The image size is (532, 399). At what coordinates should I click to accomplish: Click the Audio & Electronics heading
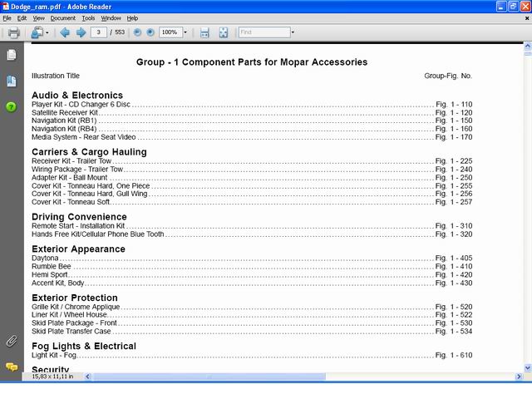[x=77, y=95]
